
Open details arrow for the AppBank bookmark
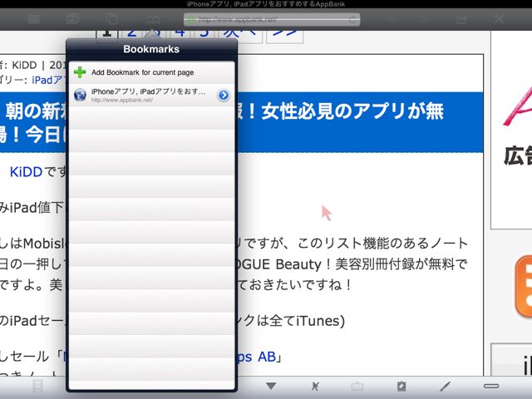(224, 95)
